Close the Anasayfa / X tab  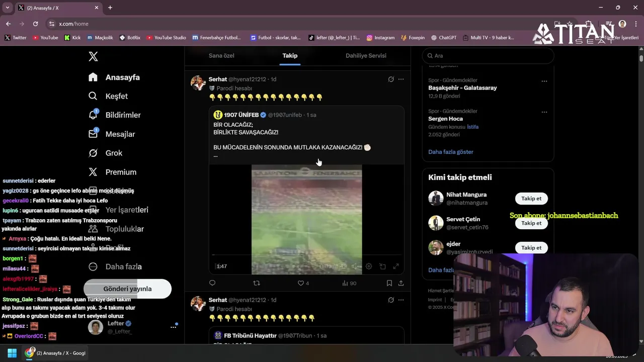(x=97, y=8)
